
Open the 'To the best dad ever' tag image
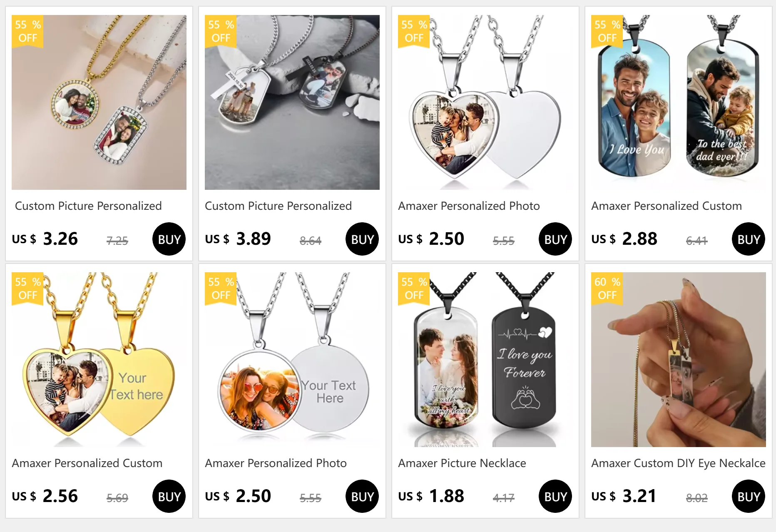(x=679, y=102)
